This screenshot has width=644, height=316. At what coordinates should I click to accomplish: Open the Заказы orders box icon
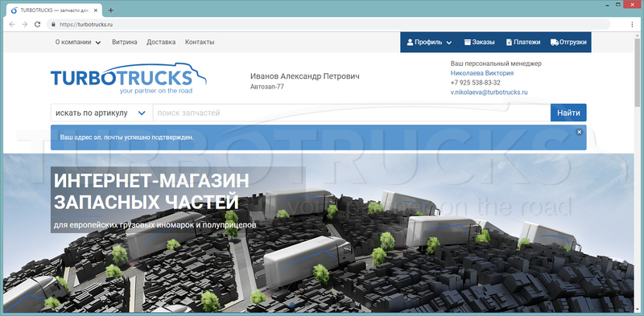[x=468, y=43]
